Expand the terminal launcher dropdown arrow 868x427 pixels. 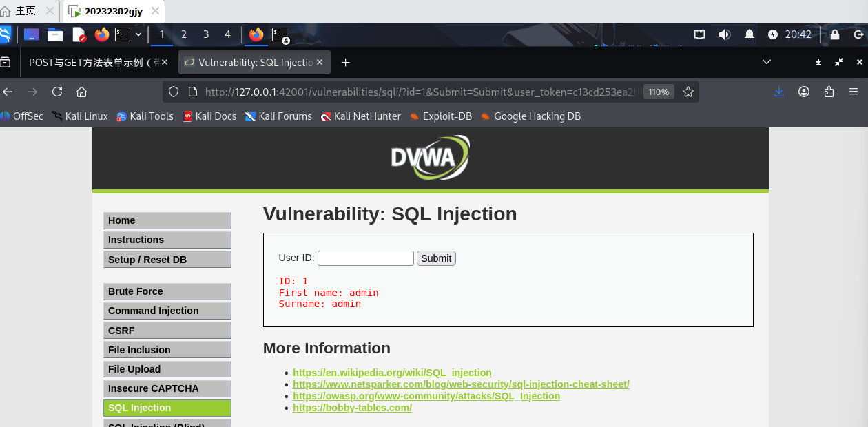pyautogui.click(x=138, y=34)
